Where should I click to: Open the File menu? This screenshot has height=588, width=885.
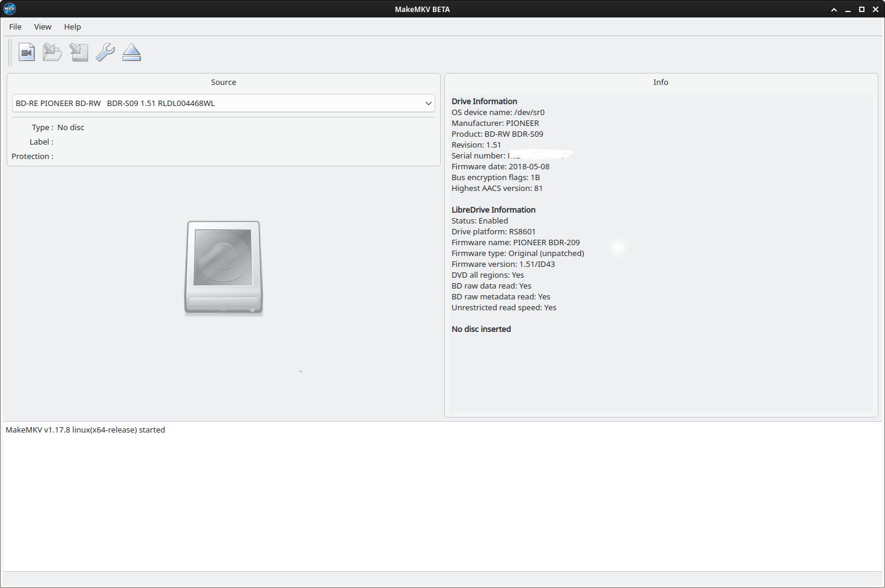tap(14, 27)
